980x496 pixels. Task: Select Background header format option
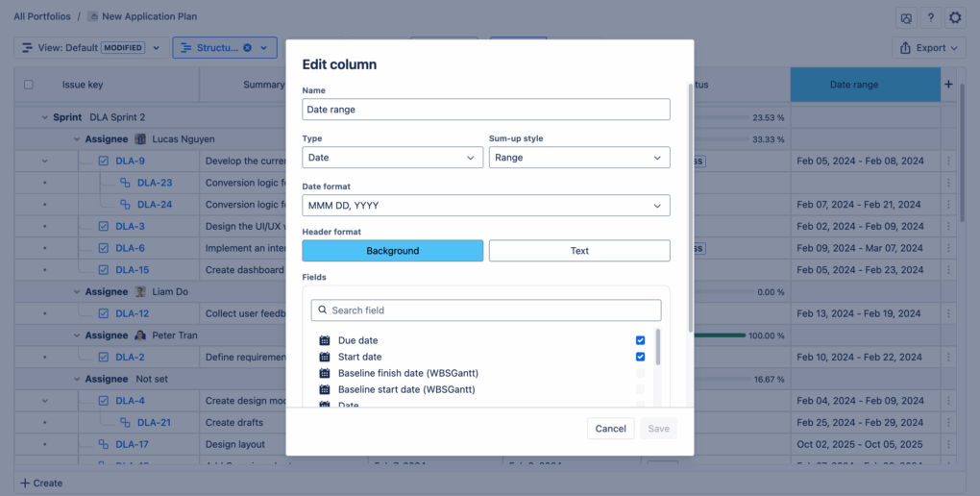point(393,251)
